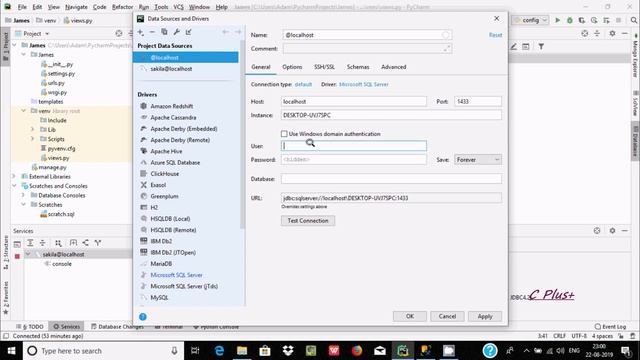The width and height of the screenshot is (640, 360).
Task: Open the TODO tool window tab
Action: click(x=30, y=327)
